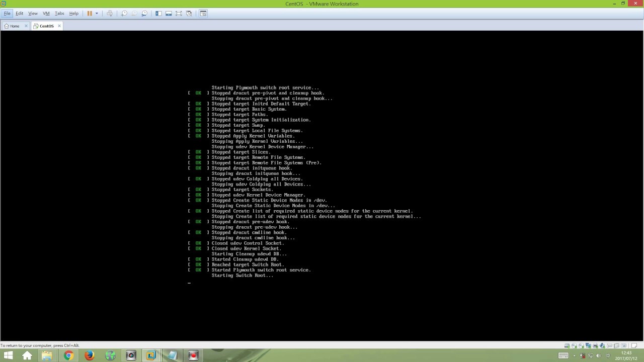Click the first CD/DVD device status icon

pos(574,345)
